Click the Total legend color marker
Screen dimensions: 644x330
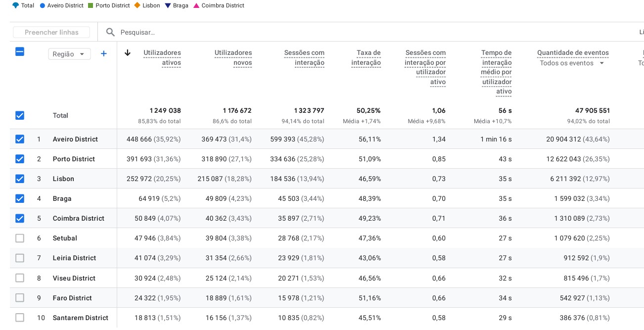coord(15,5)
